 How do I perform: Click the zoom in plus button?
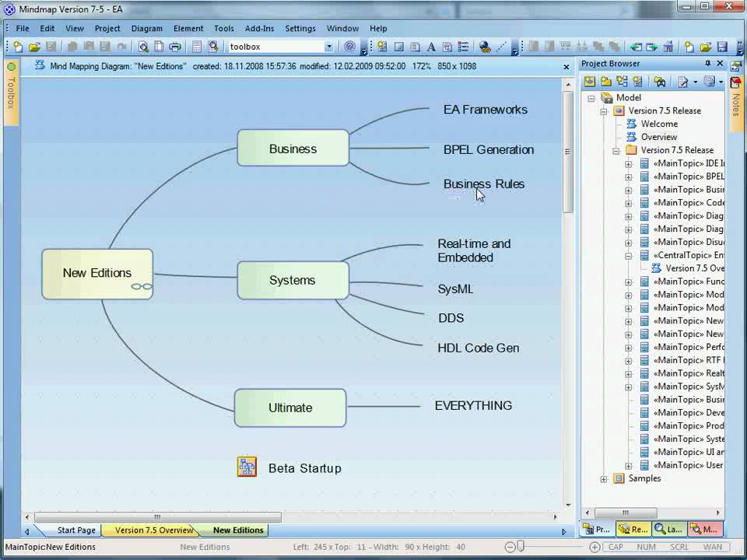[x=594, y=547]
